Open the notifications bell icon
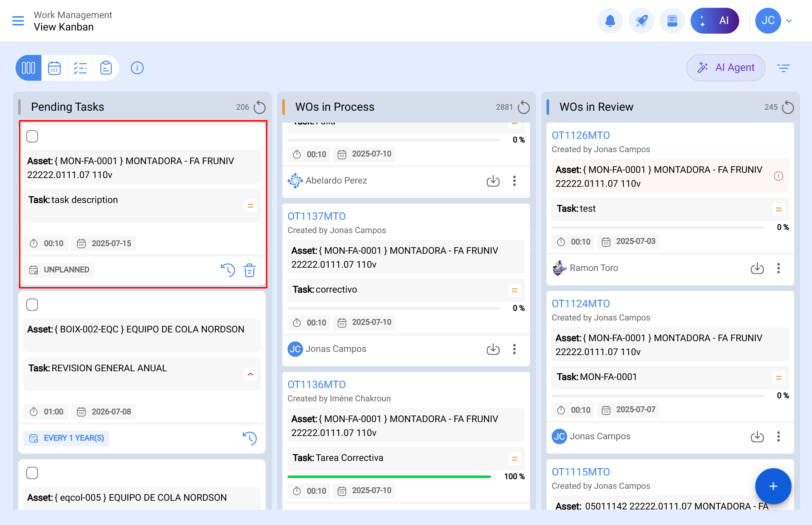Viewport: 812px width, 525px height. [x=610, y=21]
